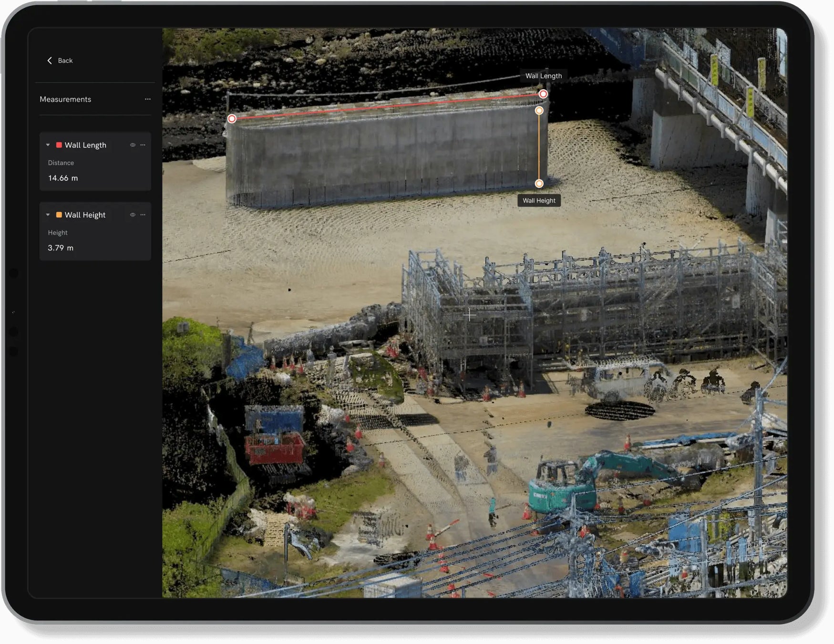Select the right endpoint of the red length line

click(543, 94)
